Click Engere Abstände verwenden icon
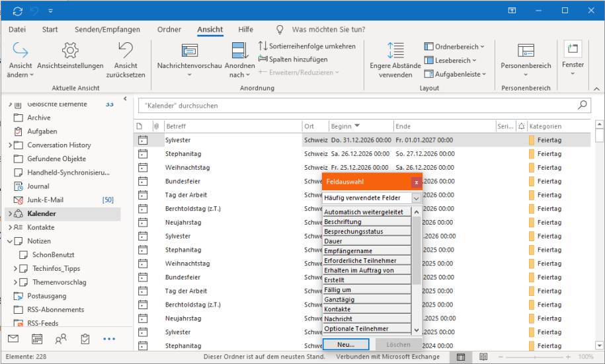Screen dimensions: 605x364 point(395,51)
